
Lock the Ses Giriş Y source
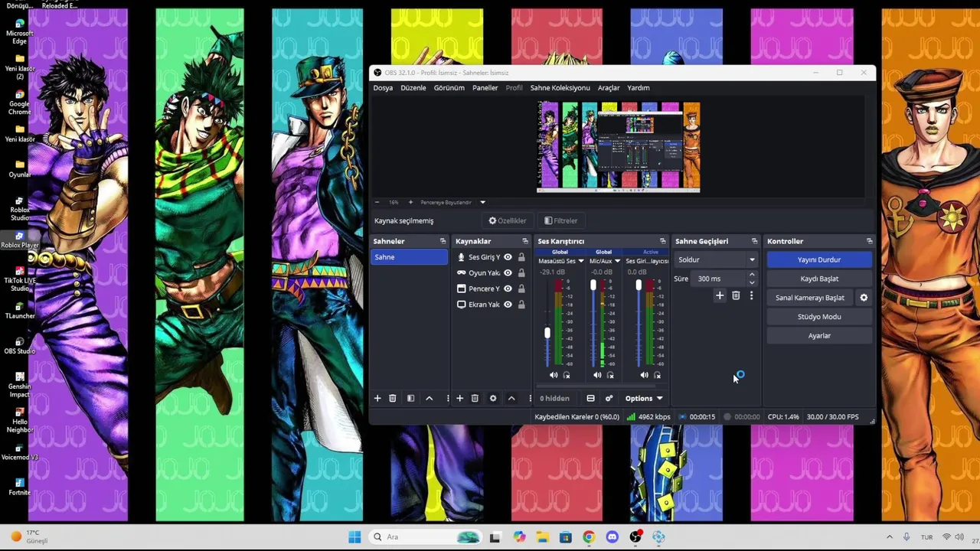(521, 257)
